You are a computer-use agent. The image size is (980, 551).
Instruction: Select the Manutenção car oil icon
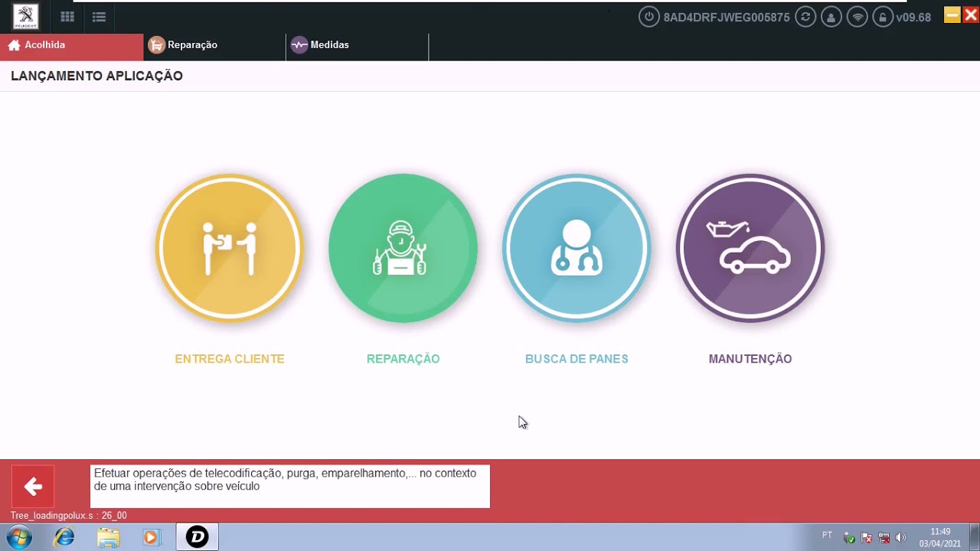[x=750, y=248]
